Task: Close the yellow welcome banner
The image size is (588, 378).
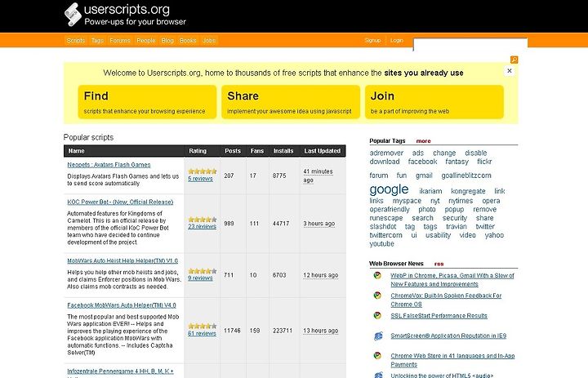Action: pyautogui.click(x=510, y=71)
